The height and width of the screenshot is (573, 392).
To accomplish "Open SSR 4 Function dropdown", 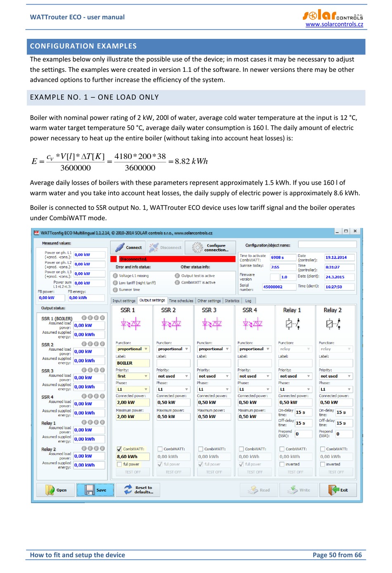I will tap(255, 349).
